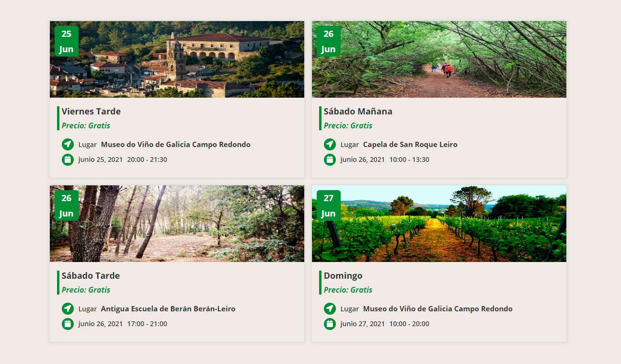Click the Capela de San Roque Leiro venue
This screenshot has height=364, width=621.
click(x=410, y=144)
